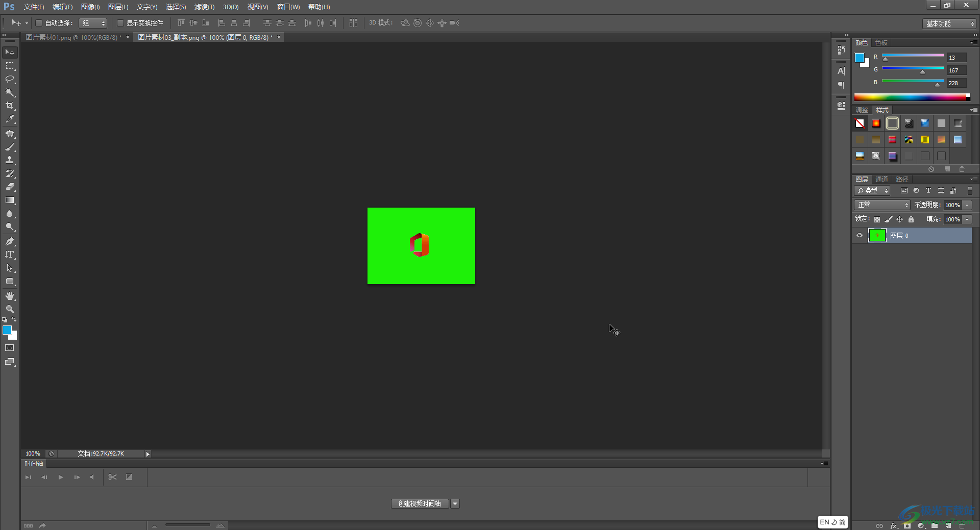Select the Rectangular Marquee tool
The width and height of the screenshot is (980, 530).
tap(10, 66)
